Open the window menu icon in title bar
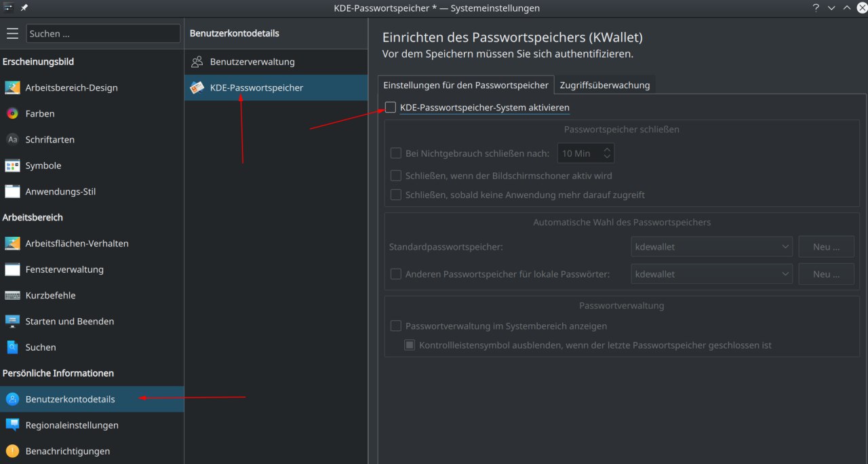Screen dimensions: 868x464 pos(8,7)
